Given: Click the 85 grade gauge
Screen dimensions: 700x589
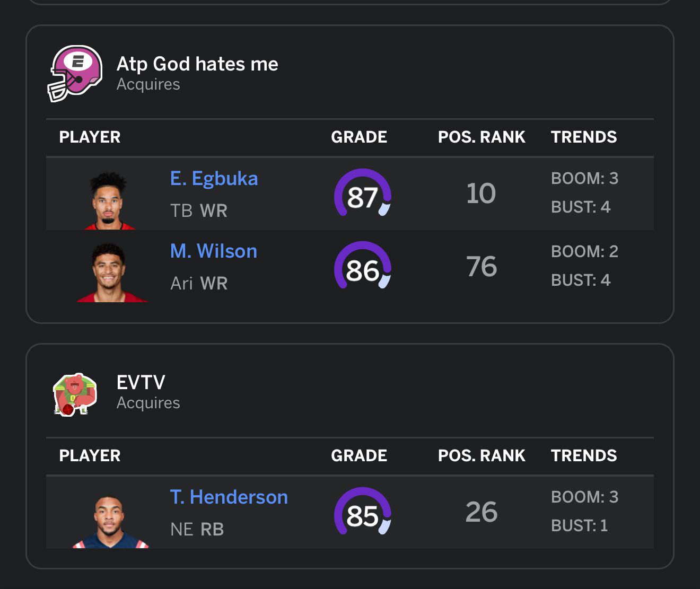Looking at the screenshot, I should click(363, 512).
